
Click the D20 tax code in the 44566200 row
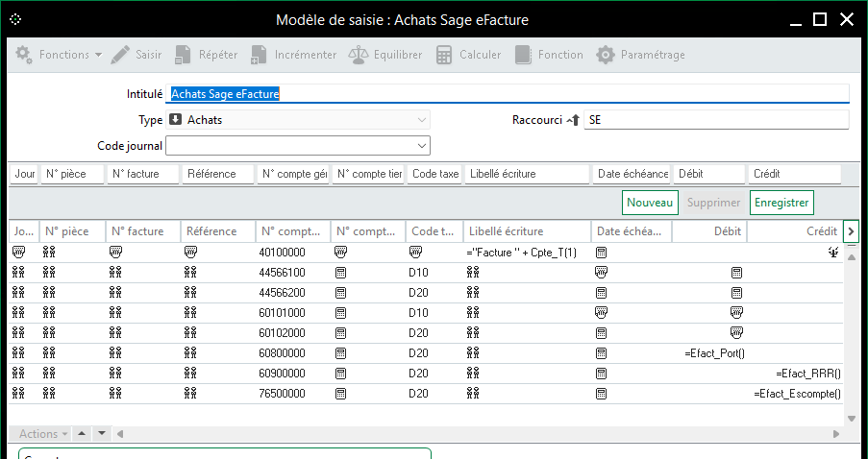pos(418,293)
